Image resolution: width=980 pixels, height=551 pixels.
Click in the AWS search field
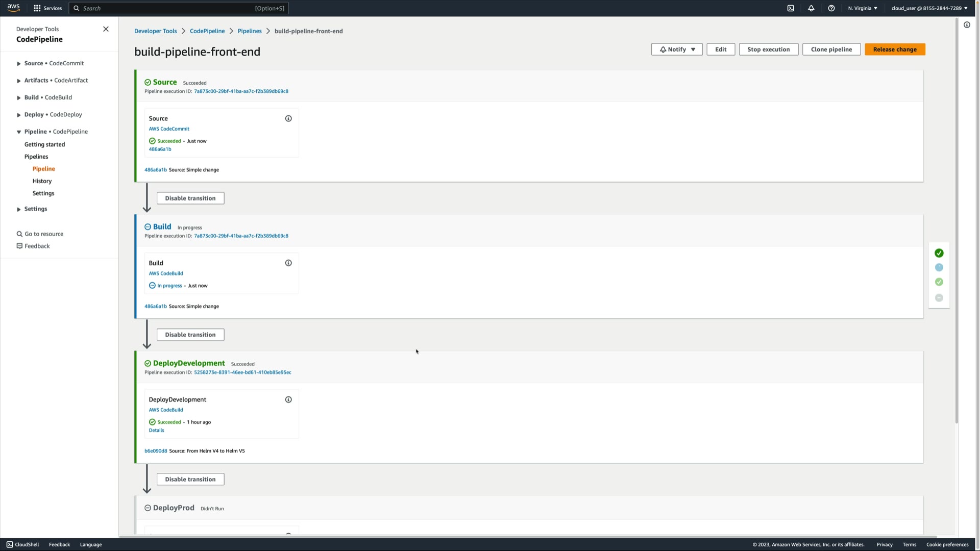pos(168,8)
